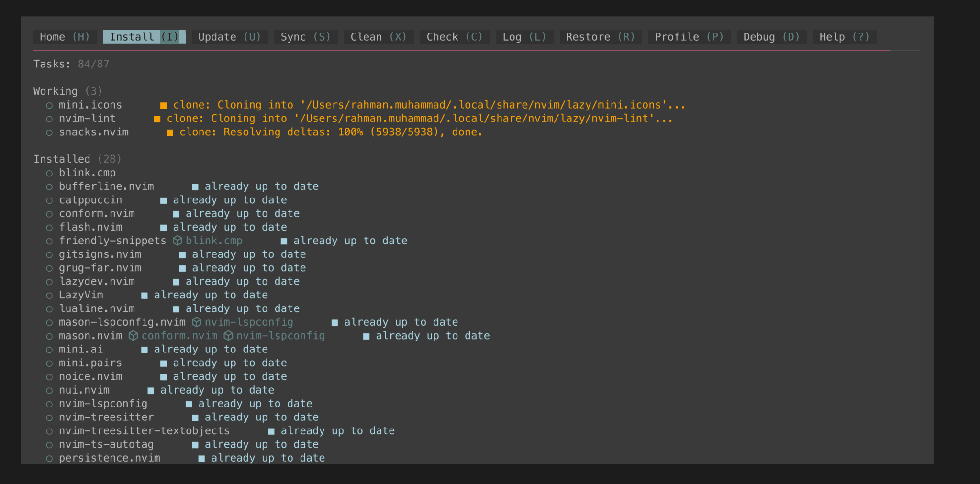980x484 pixels.
Task: Click the package icon before blink.cmp under friendly-snippets
Action: [x=178, y=241]
